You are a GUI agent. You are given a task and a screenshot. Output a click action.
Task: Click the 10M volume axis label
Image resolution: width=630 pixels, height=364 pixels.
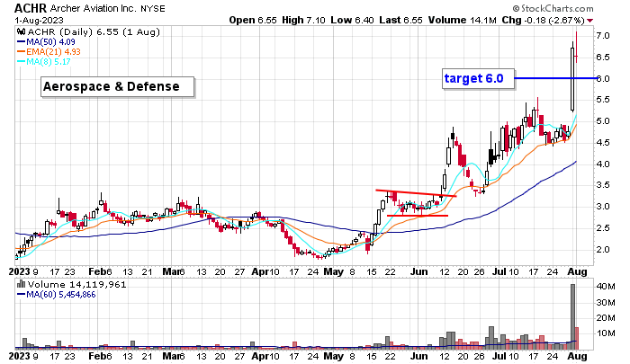(x=605, y=333)
